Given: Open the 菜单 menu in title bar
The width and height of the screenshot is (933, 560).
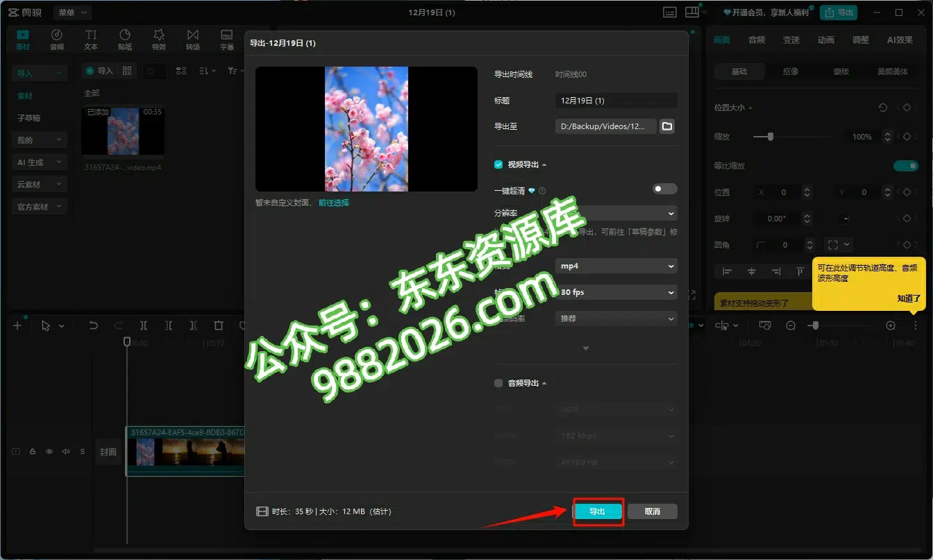Looking at the screenshot, I should [x=72, y=12].
